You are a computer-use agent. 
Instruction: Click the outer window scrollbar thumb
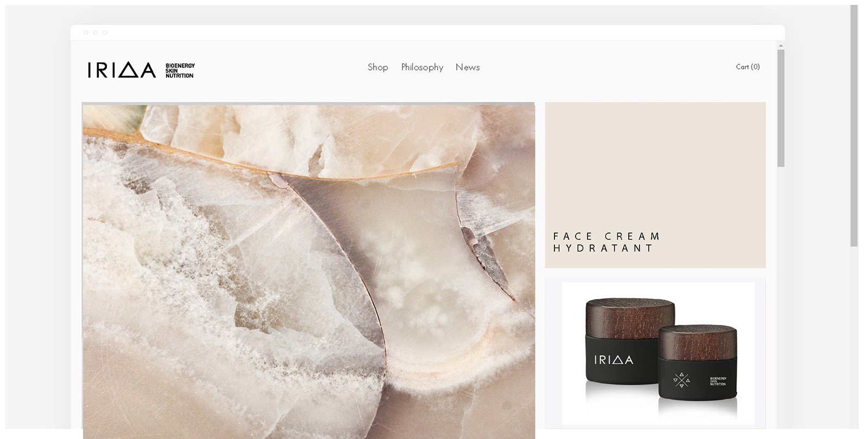[854, 126]
